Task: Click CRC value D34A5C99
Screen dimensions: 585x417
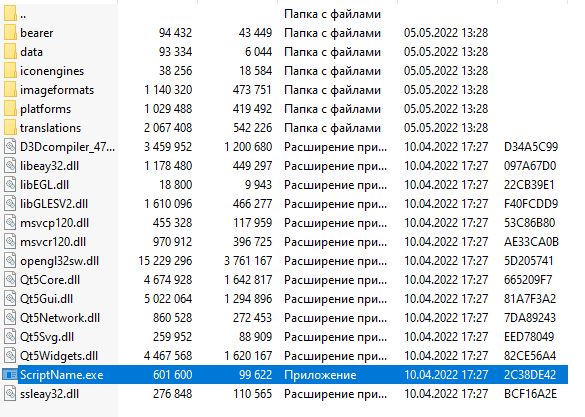Action: [x=531, y=147]
